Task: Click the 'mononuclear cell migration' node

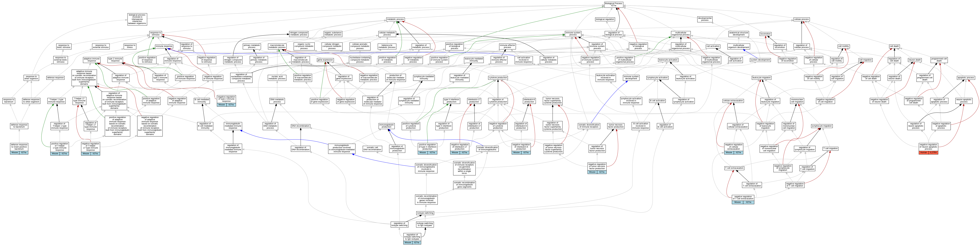Action: click(797, 101)
